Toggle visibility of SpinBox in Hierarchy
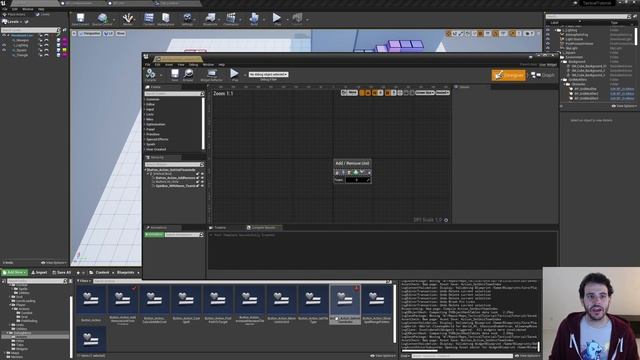The image size is (640, 360). (x=202, y=186)
